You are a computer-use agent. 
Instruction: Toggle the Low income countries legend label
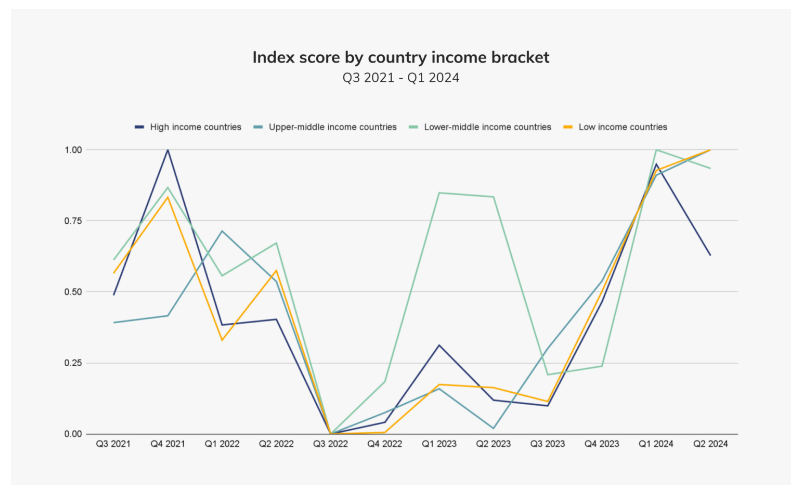(622, 127)
